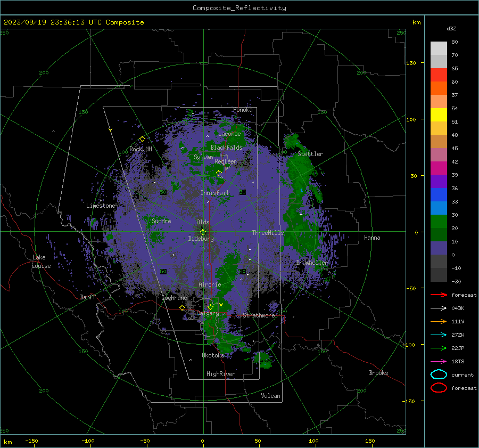Click the Cochrane town label
The width and height of the screenshot is (479, 448).
tap(174, 298)
